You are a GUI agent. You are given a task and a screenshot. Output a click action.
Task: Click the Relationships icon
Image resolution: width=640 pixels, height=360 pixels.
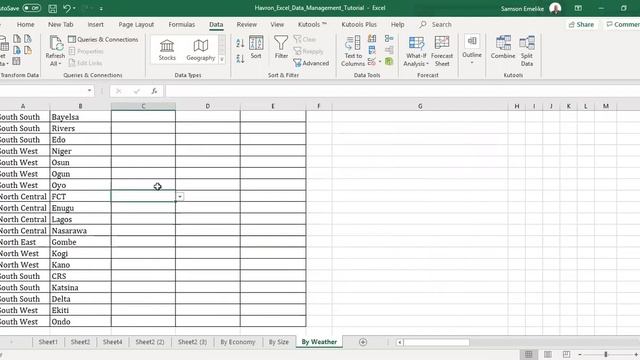[x=389, y=50]
